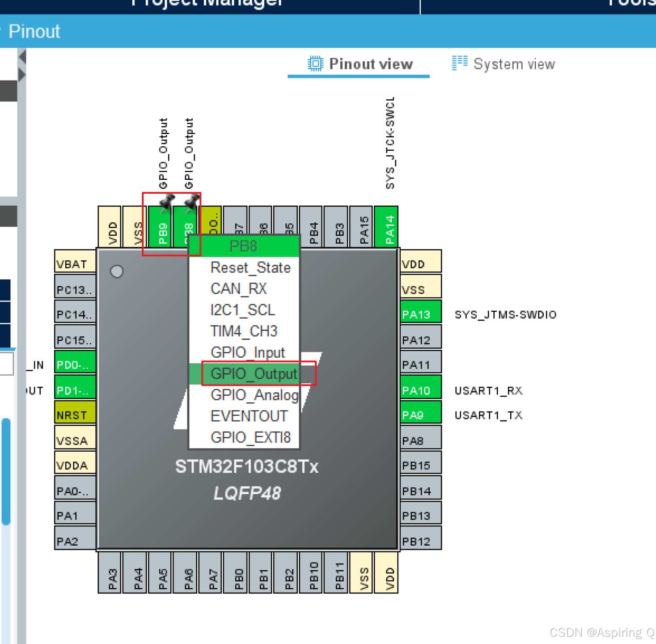This screenshot has height=644, width=656.
Task: Click the PA6 pin
Action: tap(185, 572)
